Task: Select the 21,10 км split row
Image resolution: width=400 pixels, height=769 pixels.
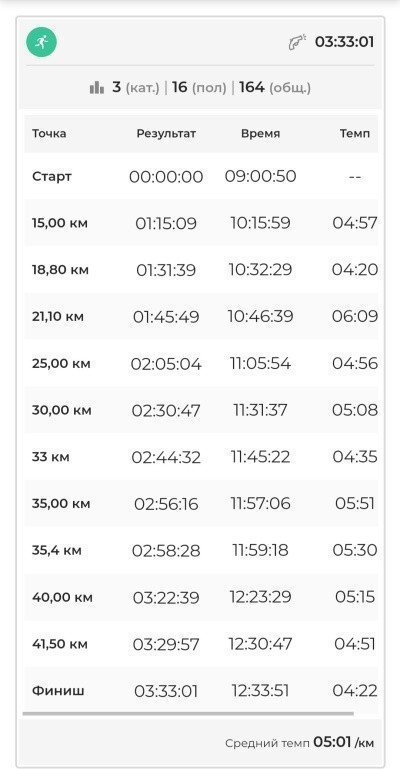Action: tap(201, 316)
